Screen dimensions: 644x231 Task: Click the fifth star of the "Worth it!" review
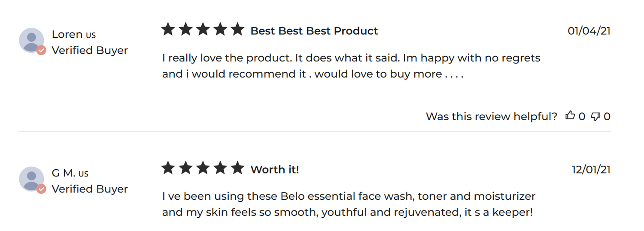237,168
